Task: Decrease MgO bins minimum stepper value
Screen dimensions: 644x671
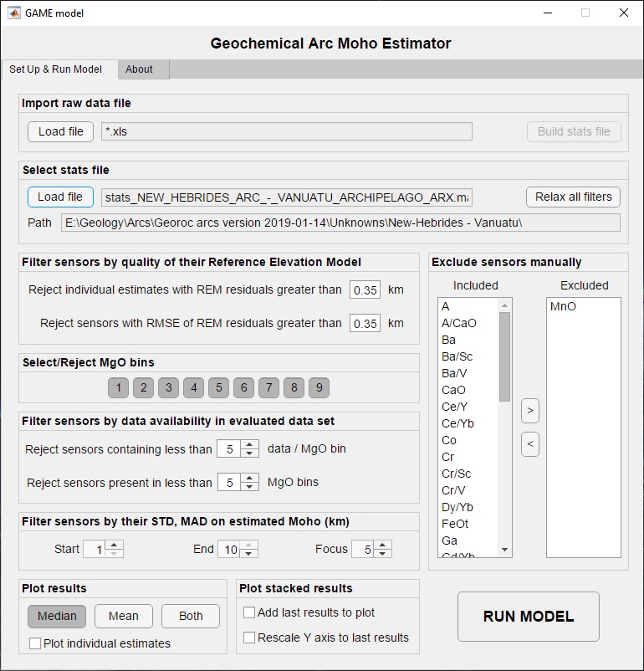Action: point(250,487)
